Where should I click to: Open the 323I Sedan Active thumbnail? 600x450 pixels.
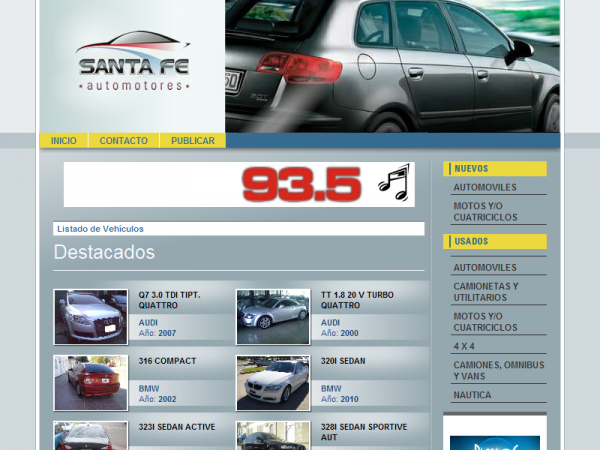91,435
